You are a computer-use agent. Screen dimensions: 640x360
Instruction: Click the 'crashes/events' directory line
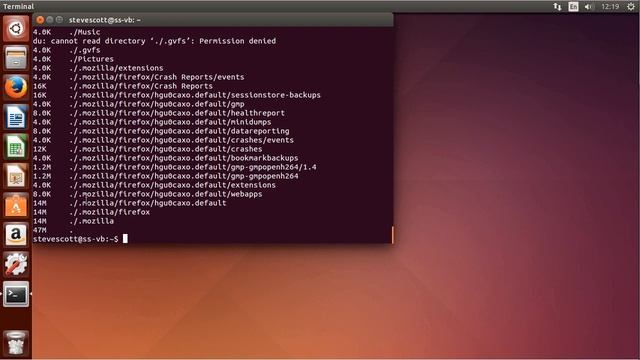click(163, 140)
